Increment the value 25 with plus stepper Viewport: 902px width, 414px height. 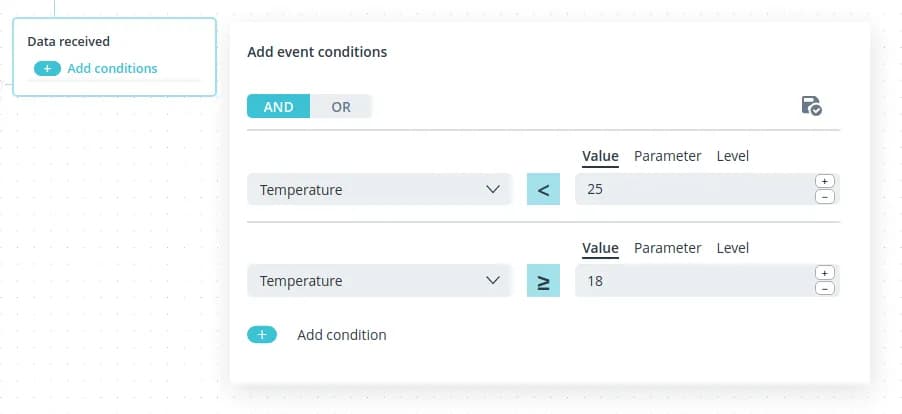pyautogui.click(x=825, y=181)
